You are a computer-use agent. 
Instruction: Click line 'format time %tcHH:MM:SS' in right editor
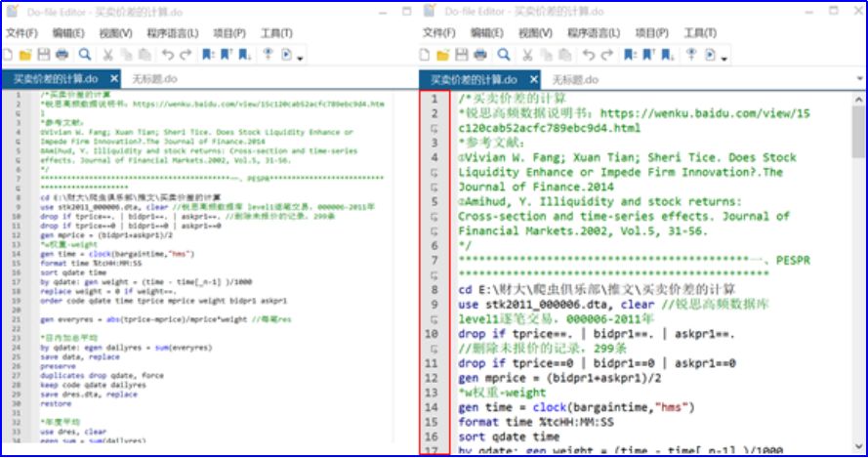536,422
